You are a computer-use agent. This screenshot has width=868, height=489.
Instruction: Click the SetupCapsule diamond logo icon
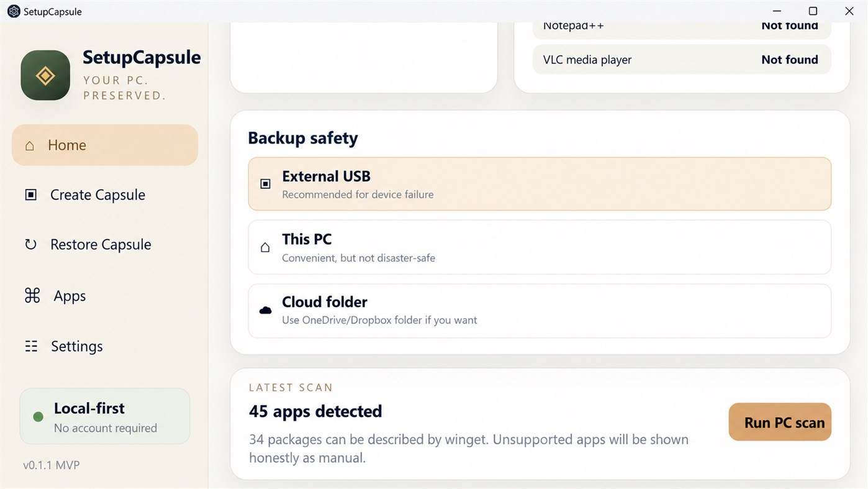point(45,75)
